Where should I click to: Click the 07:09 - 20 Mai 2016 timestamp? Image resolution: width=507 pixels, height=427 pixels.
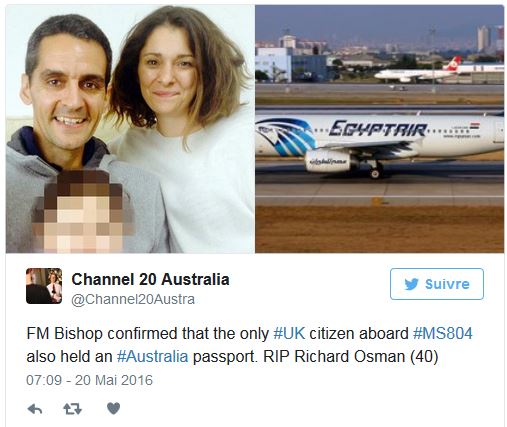point(89,380)
